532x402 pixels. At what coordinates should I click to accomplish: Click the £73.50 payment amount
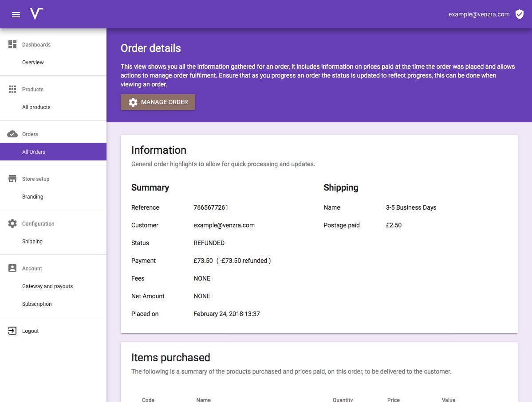pyautogui.click(x=203, y=261)
